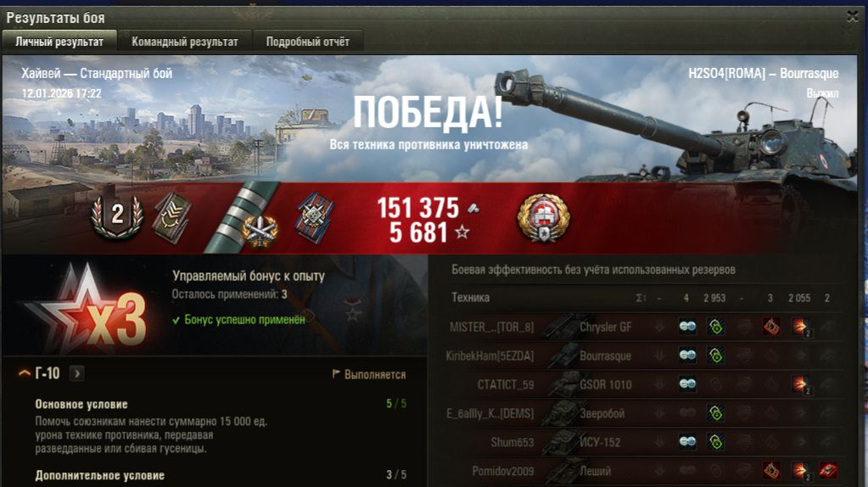
Task: Collapse the Г-10 mission section
Action: point(25,373)
